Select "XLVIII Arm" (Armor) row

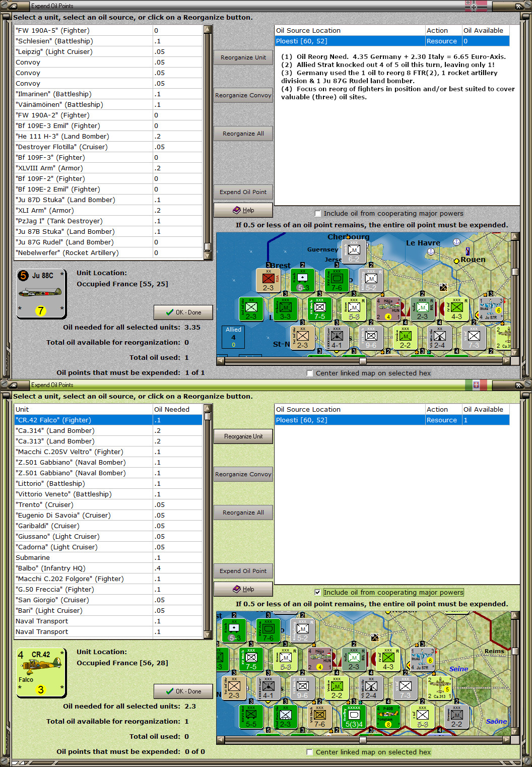[108, 168]
